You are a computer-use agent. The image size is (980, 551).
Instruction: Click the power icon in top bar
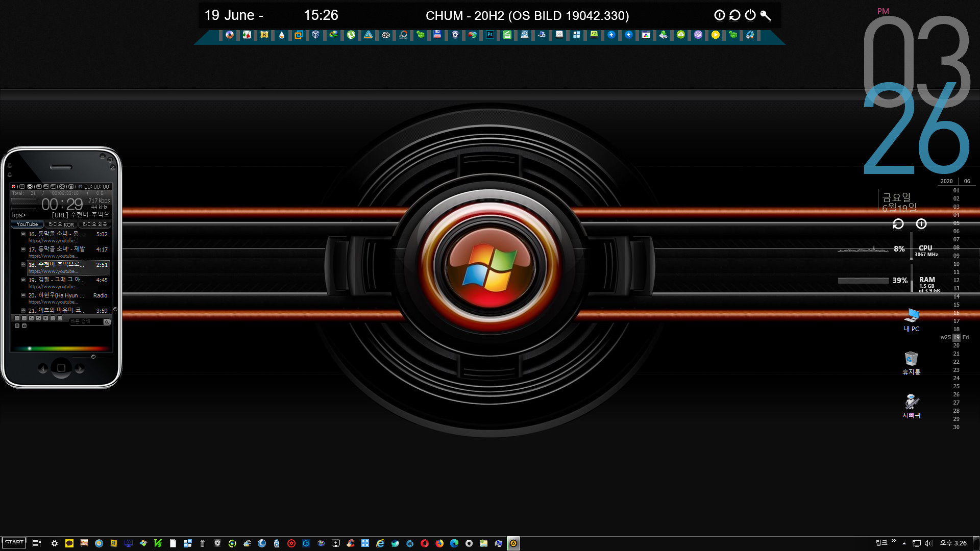pyautogui.click(x=750, y=15)
